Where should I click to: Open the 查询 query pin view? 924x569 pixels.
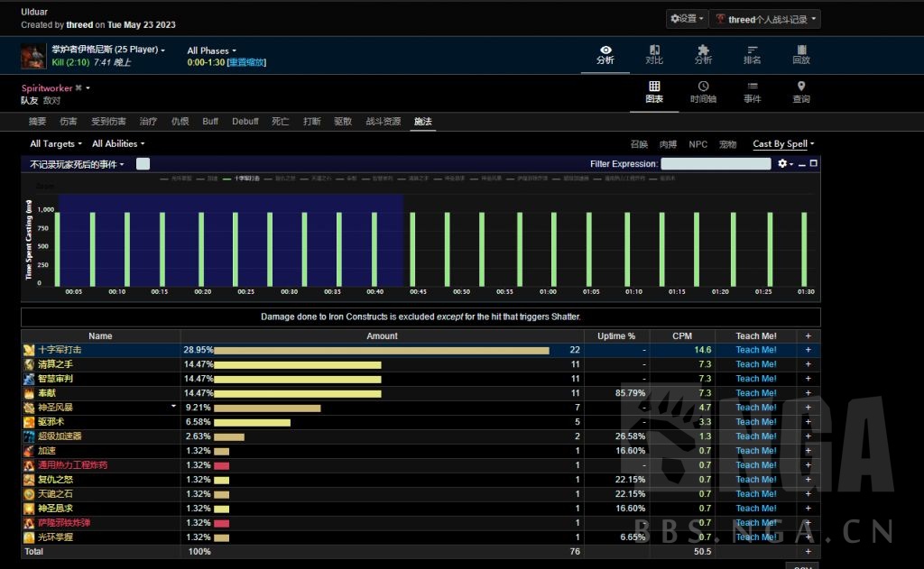pyautogui.click(x=800, y=92)
